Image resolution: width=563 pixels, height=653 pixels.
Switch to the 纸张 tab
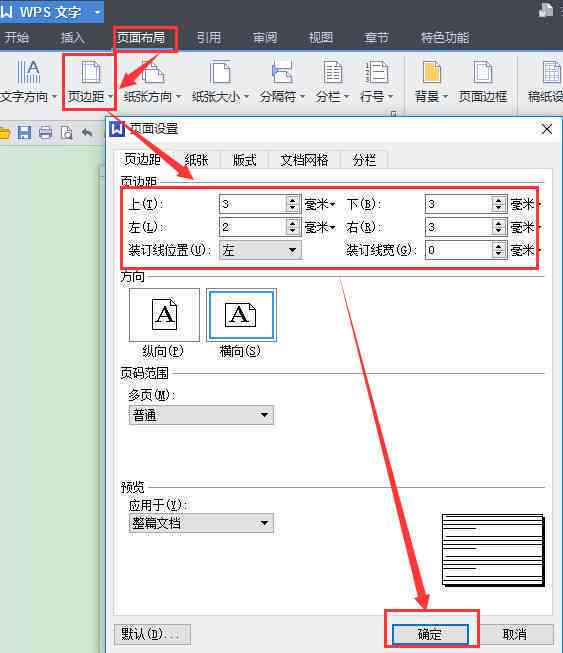(x=196, y=160)
